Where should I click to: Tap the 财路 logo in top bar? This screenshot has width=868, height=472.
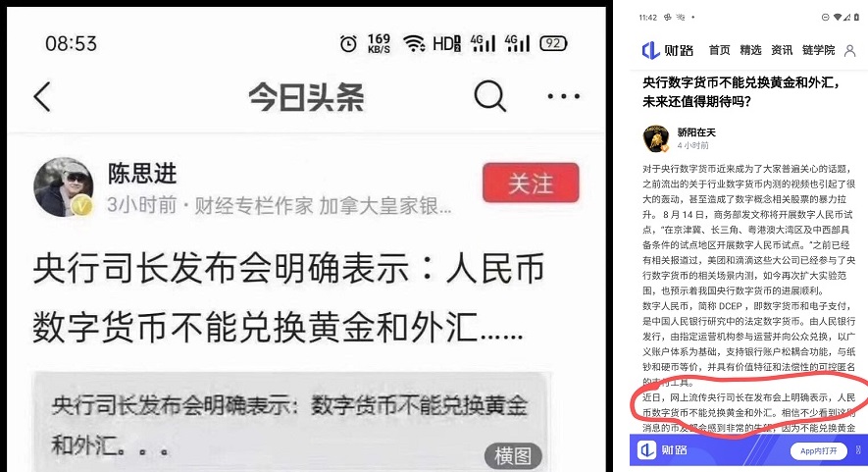[x=667, y=50]
